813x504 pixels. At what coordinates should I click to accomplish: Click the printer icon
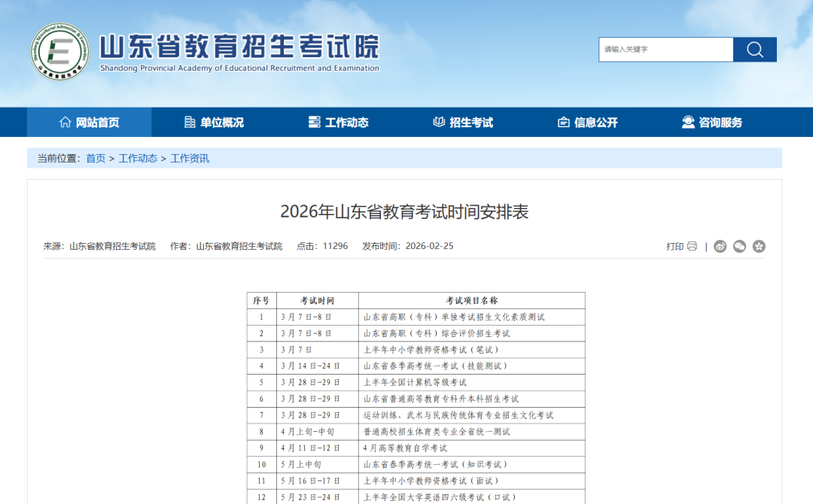693,247
